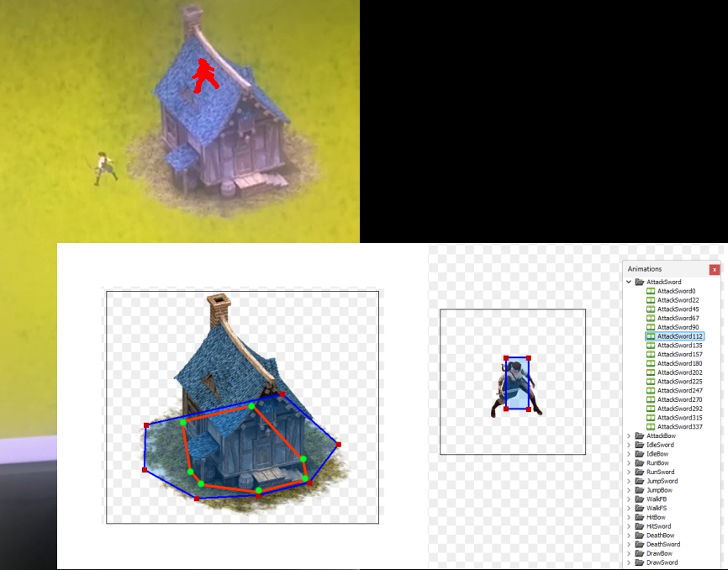This screenshot has width=728, height=570.
Task: Expand the RunBow group
Action: point(629,462)
